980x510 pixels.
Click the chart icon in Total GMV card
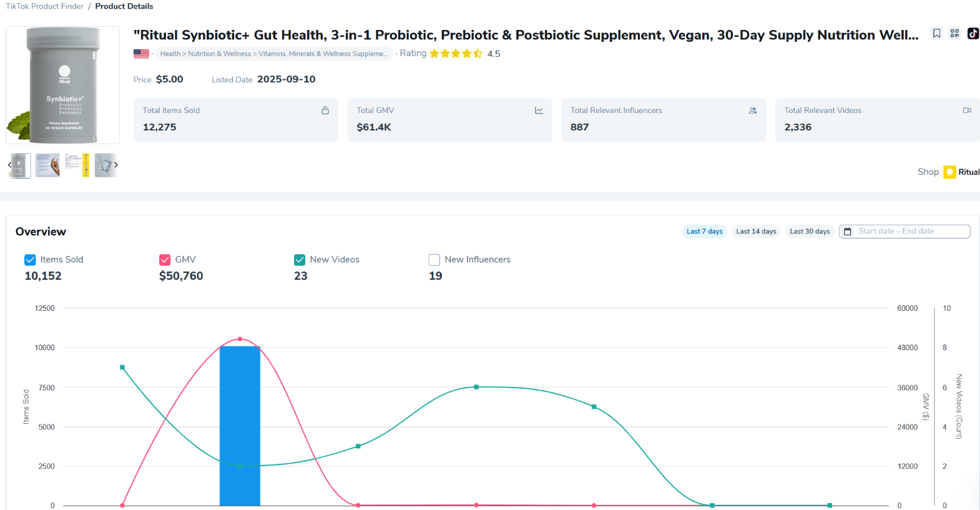click(x=539, y=110)
